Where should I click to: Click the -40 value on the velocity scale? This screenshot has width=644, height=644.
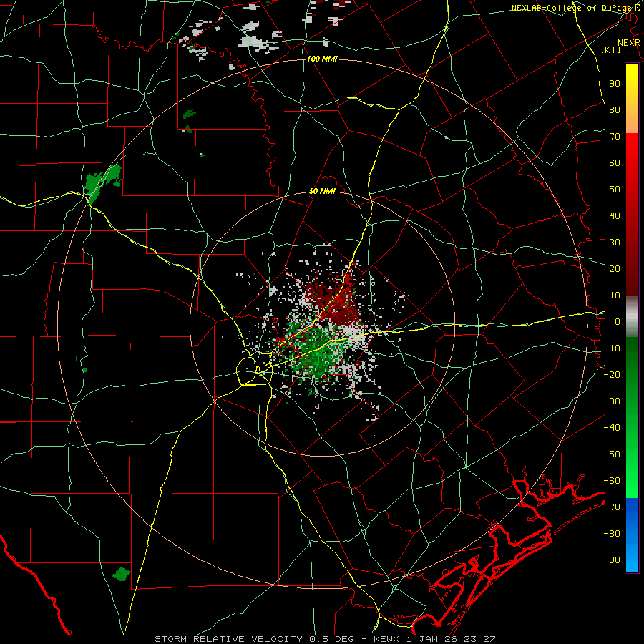pyautogui.click(x=612, y=428)
